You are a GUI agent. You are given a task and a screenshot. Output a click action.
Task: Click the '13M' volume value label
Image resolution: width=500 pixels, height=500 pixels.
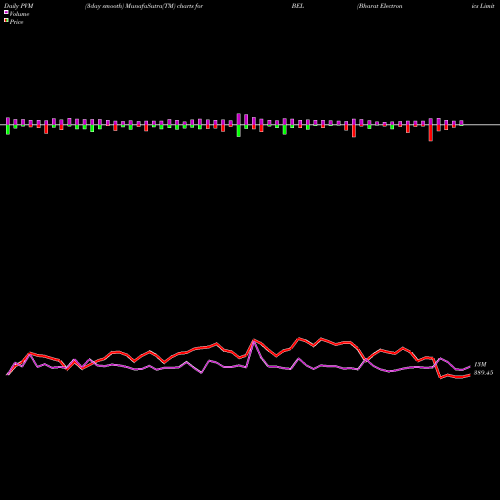coord(480,364)
